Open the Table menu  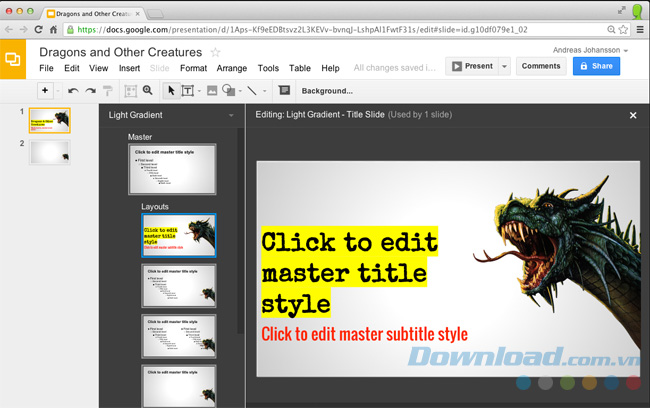(x=300, y=68)
